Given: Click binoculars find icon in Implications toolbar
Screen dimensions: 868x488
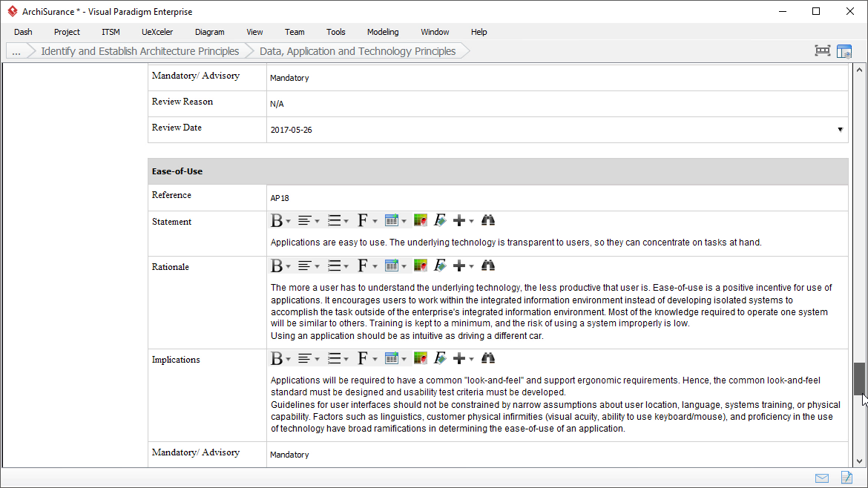Looking at the screenshot, I should (x=487, y=358).
